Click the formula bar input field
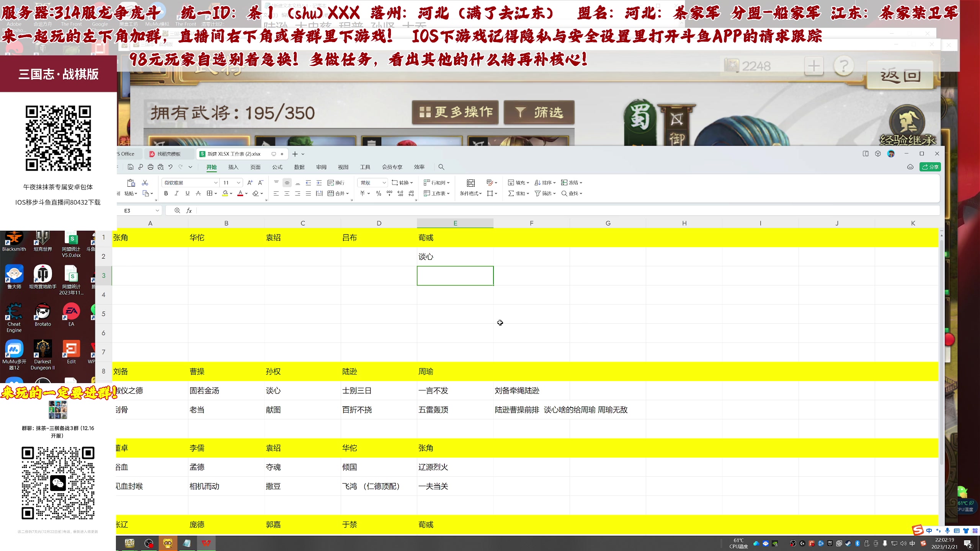Viewport: 980px width, 551px height. pos(568,210)
